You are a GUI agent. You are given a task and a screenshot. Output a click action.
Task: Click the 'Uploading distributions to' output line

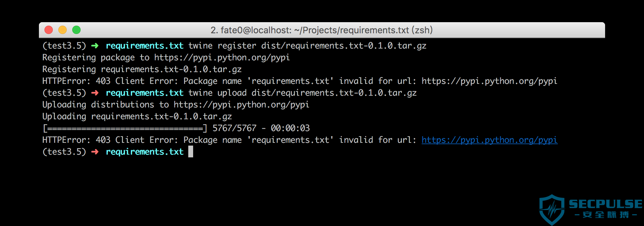(x=176, y=105)
